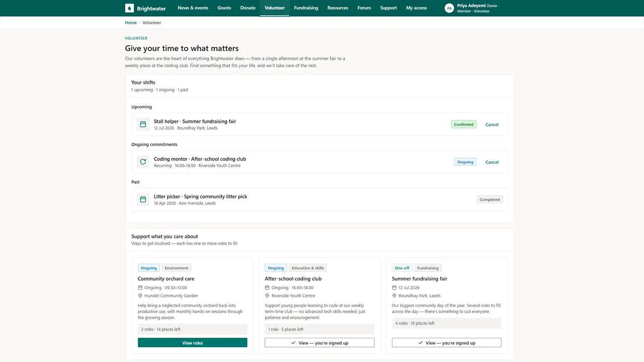Screen dimensions: 644x362
Task: Click '2 roles · 14 places left' text
Action: point(161,329)
